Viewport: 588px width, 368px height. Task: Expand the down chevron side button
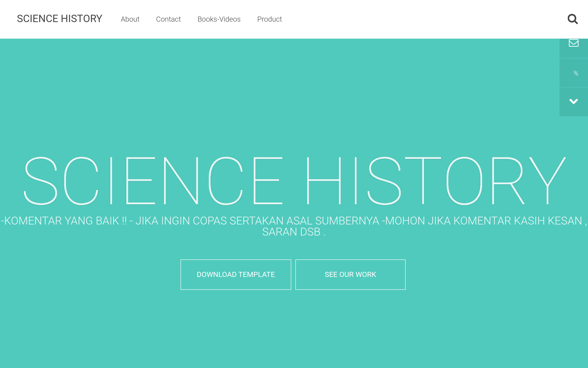[x=574, y=102]
